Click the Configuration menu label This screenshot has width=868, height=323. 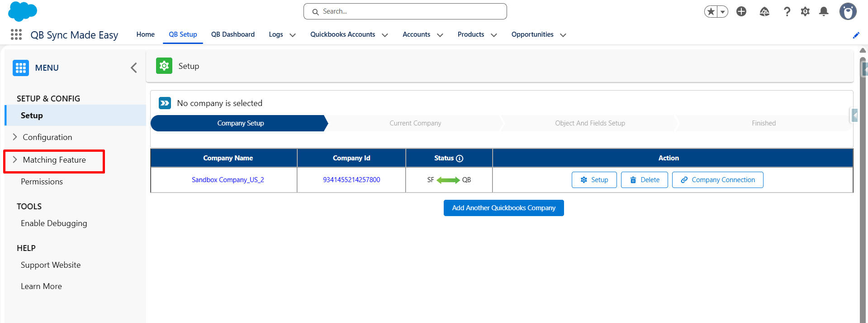(47, 137)
